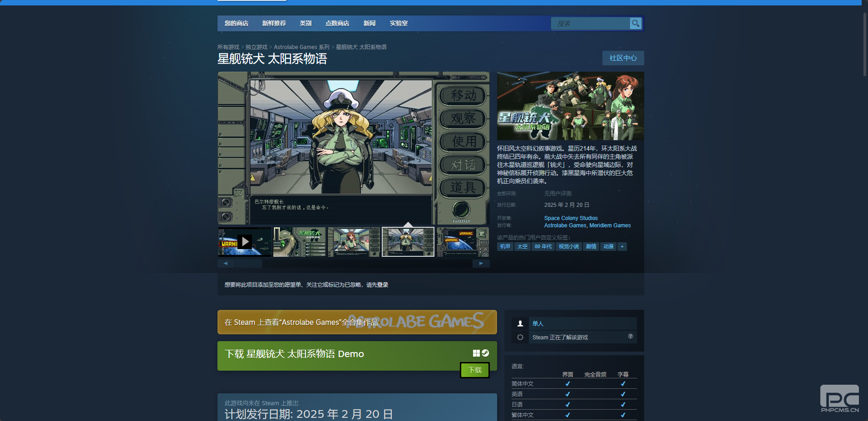Click the release date next to 发行日期
The width and height of the screenshot is (868, 421).
pos(567,205)
